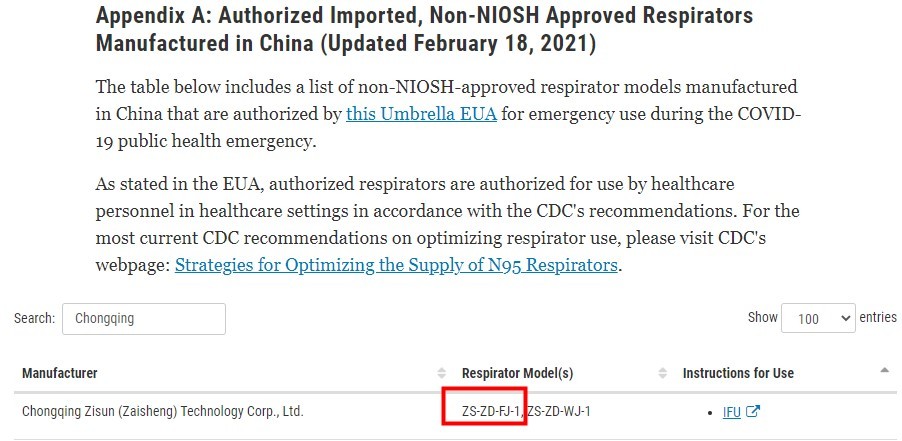Click the Appendix A heading text
The height and width of the screenshot is (441, 902).
[425, 29]
